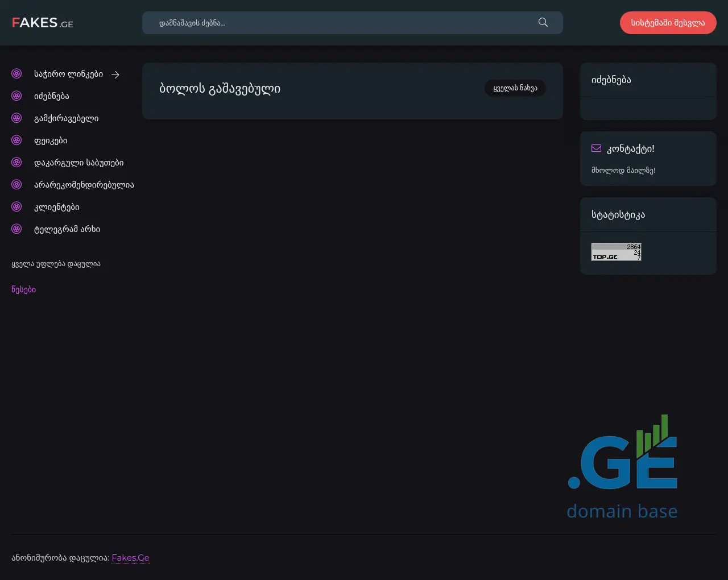Click the icon beside საჭირო ლინკები

[x=16, y=74]
